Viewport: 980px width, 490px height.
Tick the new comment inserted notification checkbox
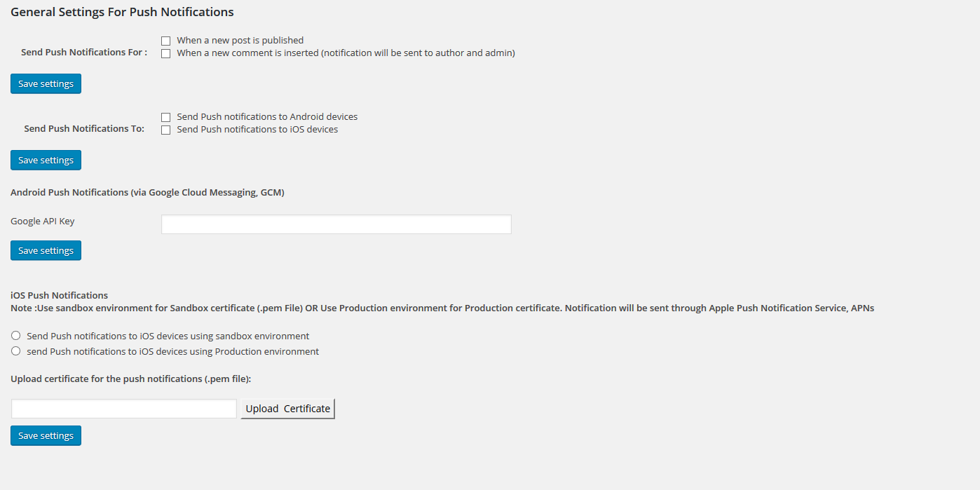pyautogui.click(x=166, y=53)
